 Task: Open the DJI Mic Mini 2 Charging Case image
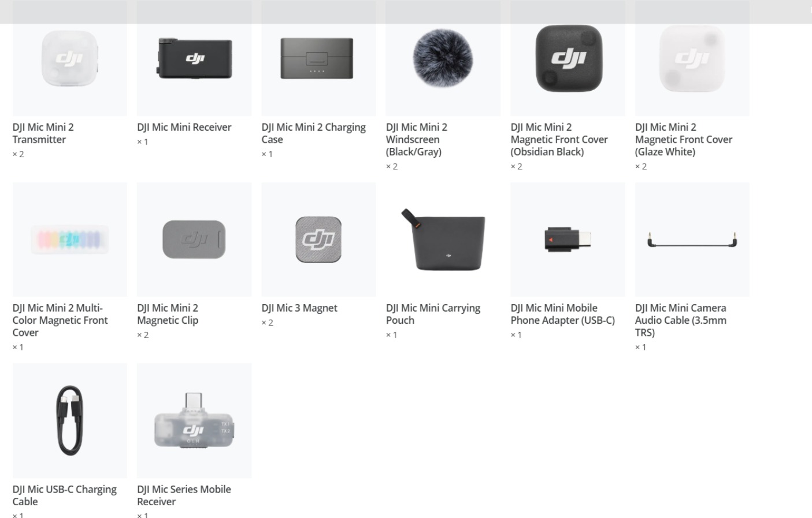pos(318,58)
